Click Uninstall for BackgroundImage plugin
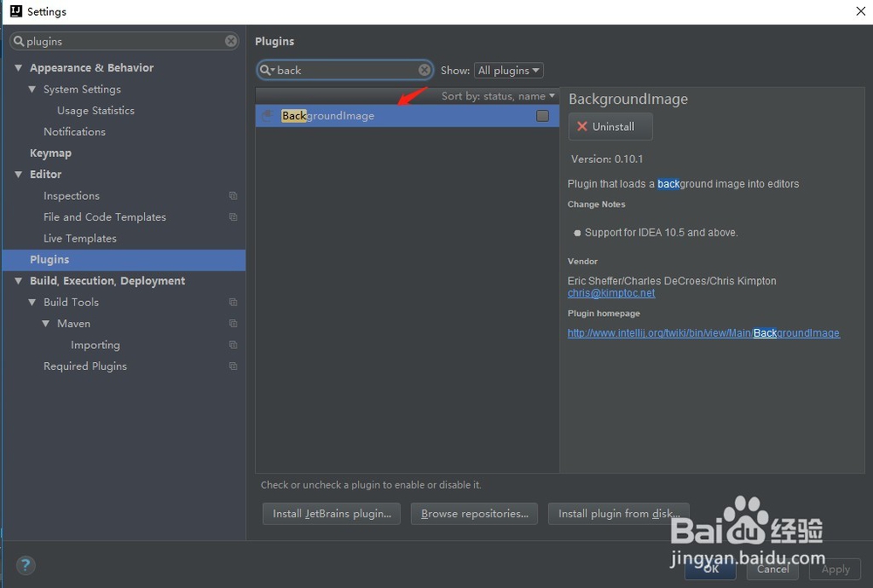The image size is (873, 588). pyautogui.click(x=610, y=126)
